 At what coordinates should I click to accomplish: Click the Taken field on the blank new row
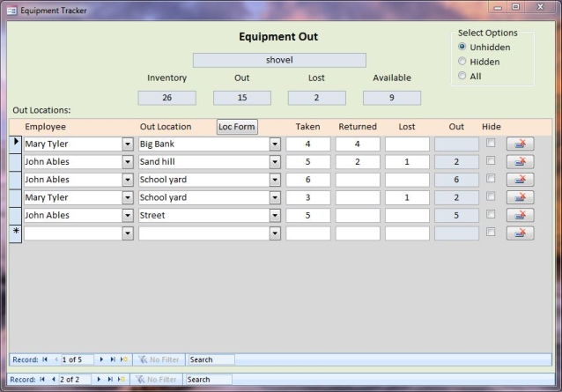click(x=308, y=233)
